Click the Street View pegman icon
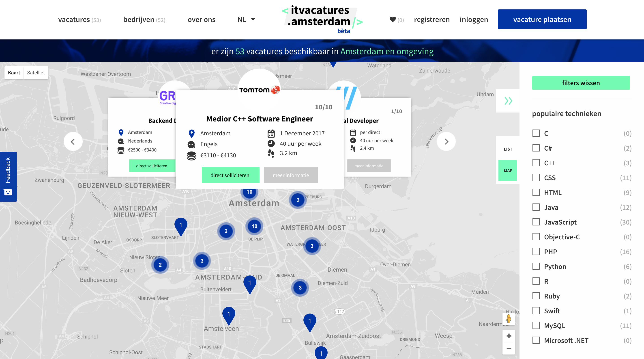The height and width of the screenshot is (359, 644). click(x=509, y=319)
